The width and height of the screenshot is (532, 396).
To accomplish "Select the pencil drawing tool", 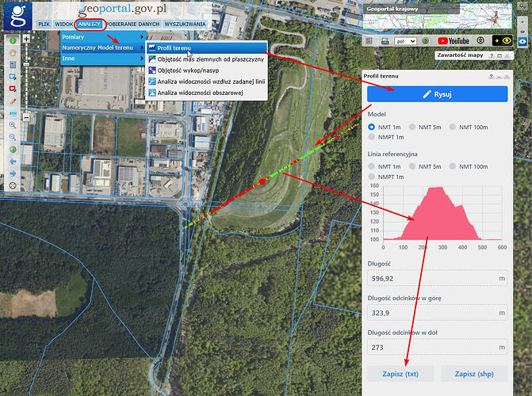I will click(x=13, y=101).
